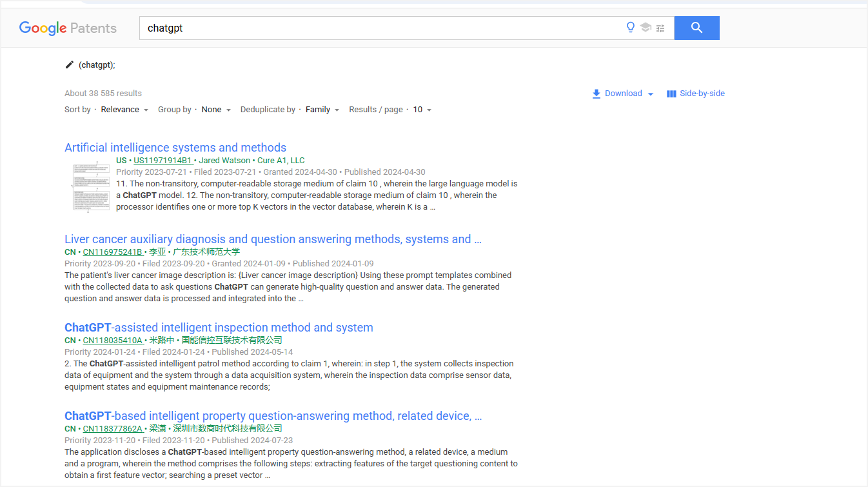
Task: Click the About 38 585 results text
Action: click(x=103, y=94)
